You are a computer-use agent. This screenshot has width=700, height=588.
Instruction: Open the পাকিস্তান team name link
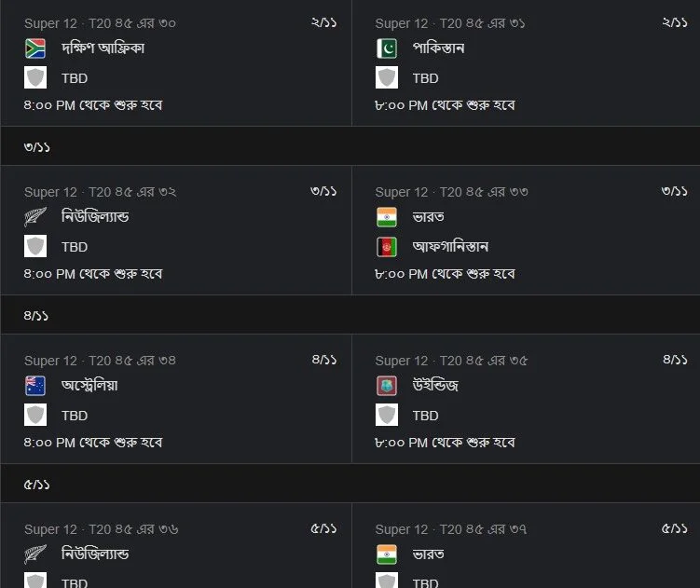point(438,48)
